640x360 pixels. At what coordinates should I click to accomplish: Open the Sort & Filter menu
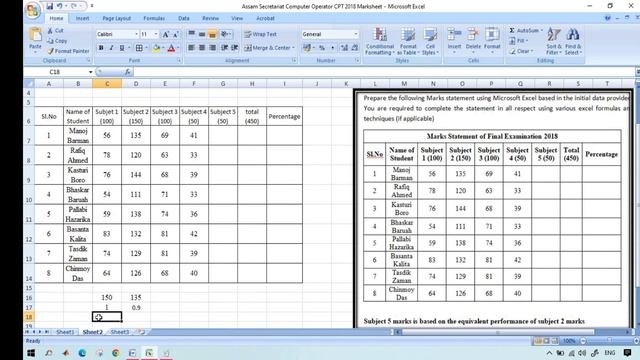[554, 41]
